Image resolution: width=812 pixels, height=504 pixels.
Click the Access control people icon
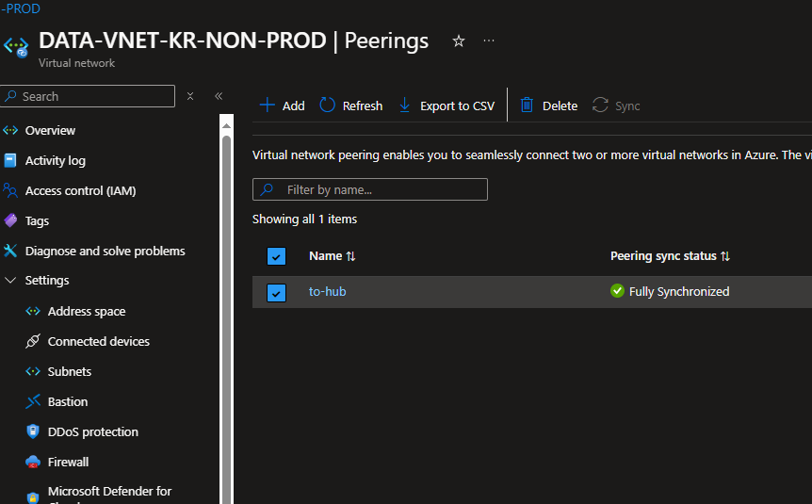10,190
